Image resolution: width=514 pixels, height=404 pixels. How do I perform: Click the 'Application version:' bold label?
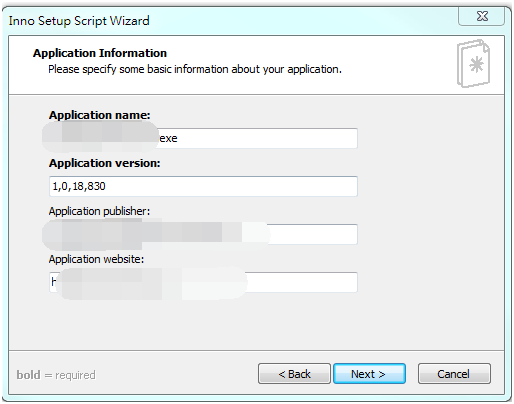click(105, 163)
